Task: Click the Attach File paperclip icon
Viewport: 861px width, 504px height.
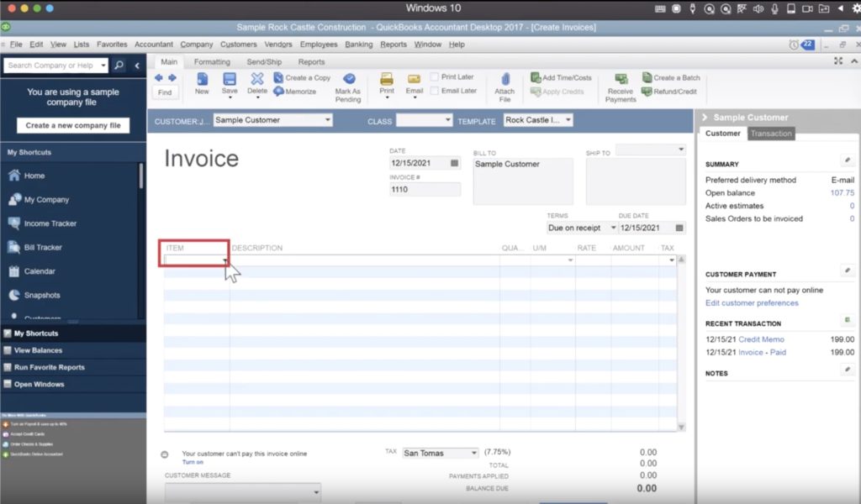Action: pos(505,80)
